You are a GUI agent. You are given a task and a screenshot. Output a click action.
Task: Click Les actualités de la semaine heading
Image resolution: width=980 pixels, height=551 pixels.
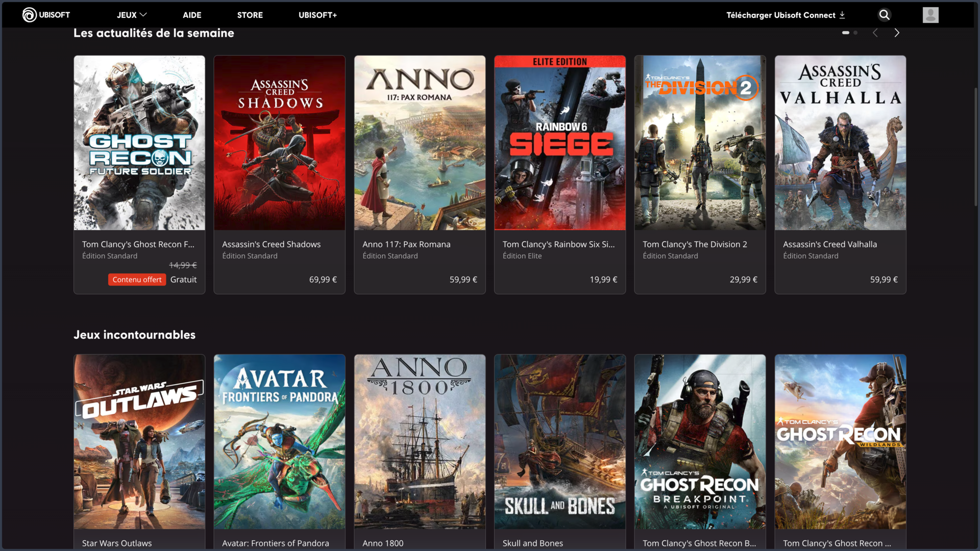pos(154,33)
